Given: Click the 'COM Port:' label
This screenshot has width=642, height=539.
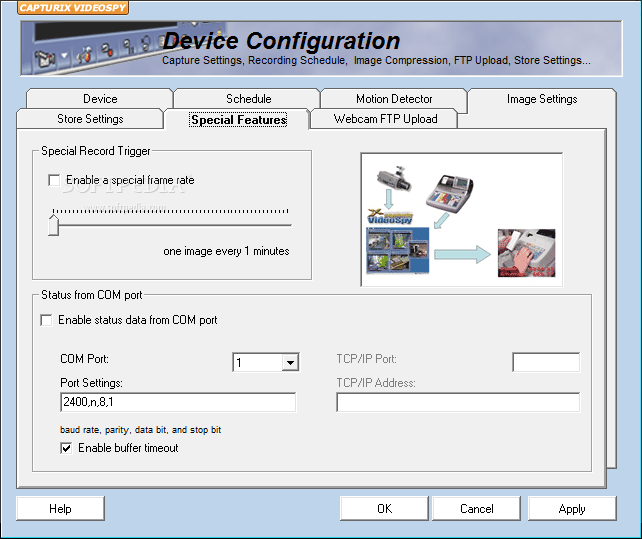Looking at the screenshot, I should [84, 359].
